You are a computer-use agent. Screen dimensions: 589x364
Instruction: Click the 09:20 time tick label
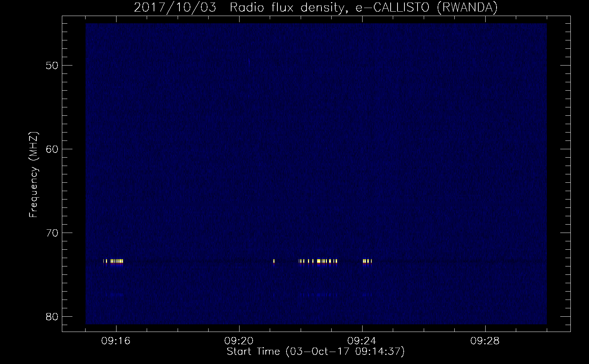[x=239, y=341]
